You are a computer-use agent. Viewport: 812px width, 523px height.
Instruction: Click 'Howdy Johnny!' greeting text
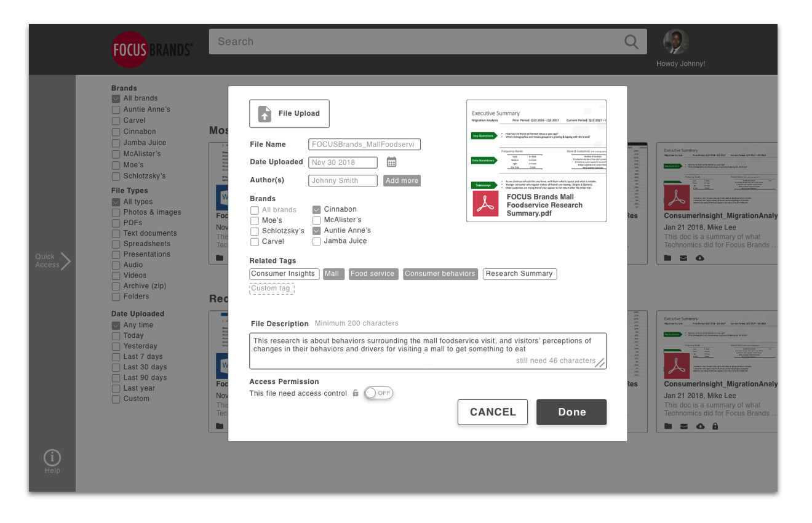pos(680,64)
